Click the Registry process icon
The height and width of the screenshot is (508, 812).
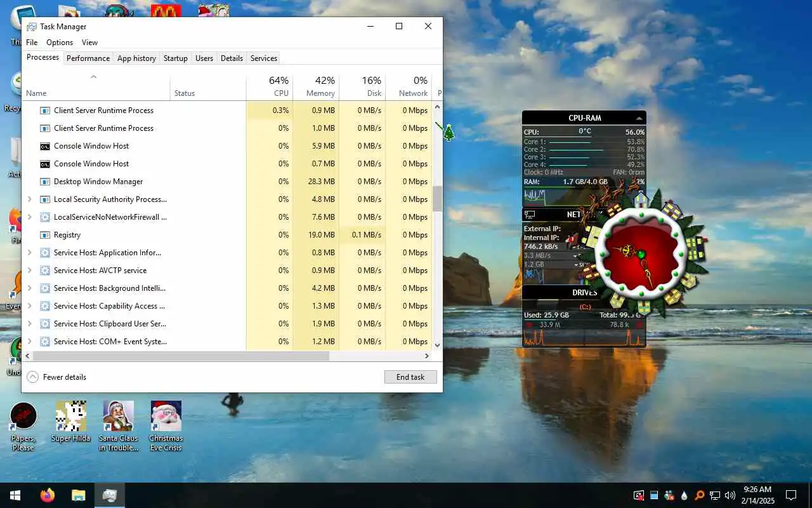coord(45,235)
